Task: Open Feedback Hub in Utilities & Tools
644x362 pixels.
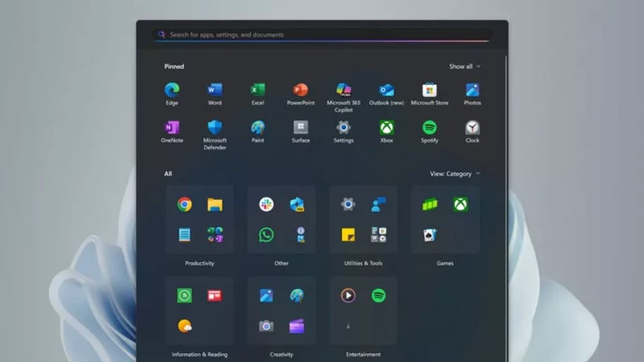Action: [378, 204]
